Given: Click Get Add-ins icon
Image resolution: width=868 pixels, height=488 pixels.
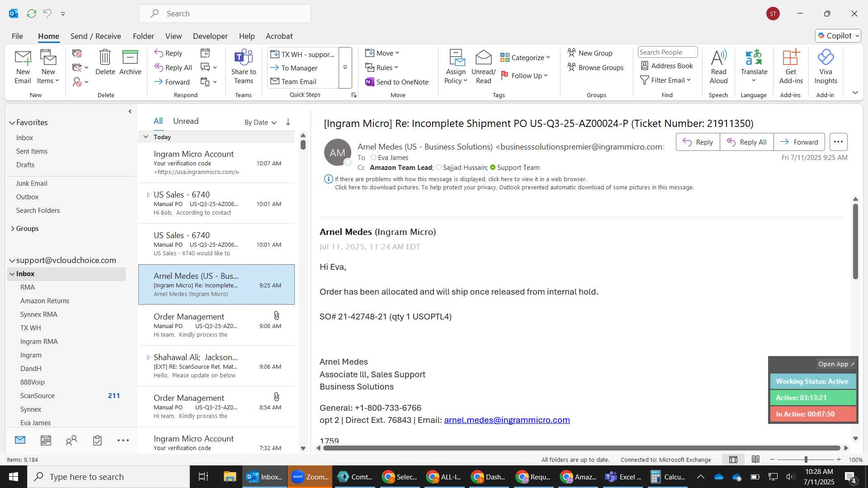Looking at the screenshot, I should 791,57.
